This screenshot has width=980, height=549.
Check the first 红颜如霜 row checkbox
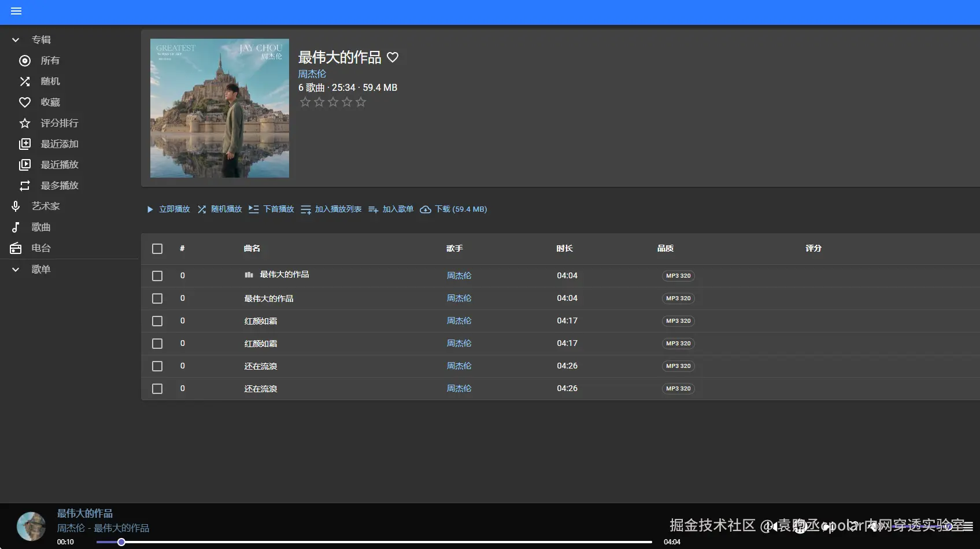[157, 321]
